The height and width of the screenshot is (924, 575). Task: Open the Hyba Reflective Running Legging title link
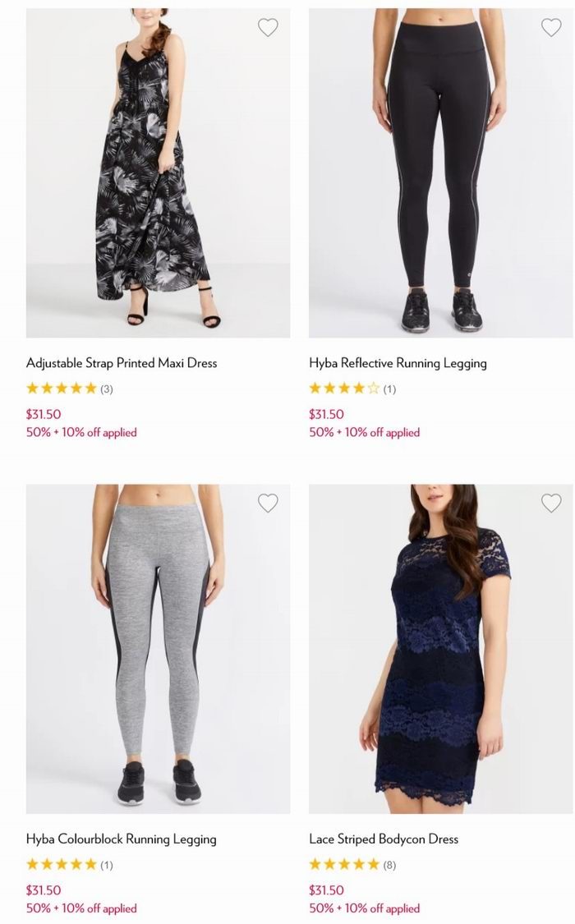(x=398, y=363)
